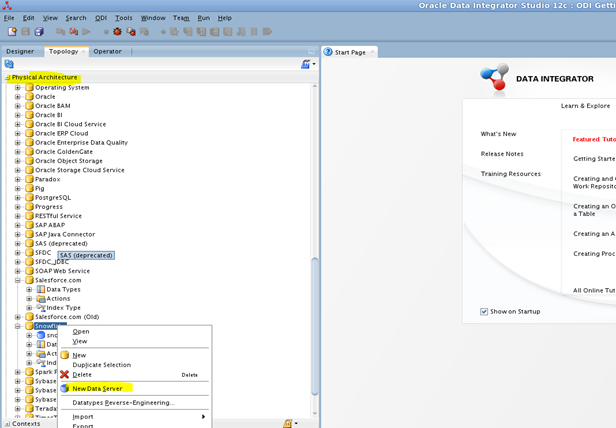616x428 pixels.
Task: Click the Start Page help icon
Action: point(328,52)
